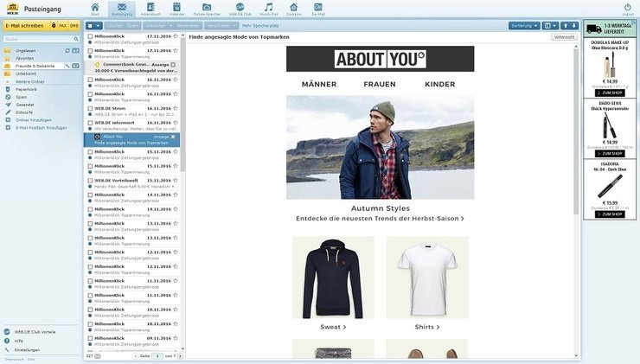The image size is (640, 364).
Task: Click the WEB.DE logo
Action: 13,9
